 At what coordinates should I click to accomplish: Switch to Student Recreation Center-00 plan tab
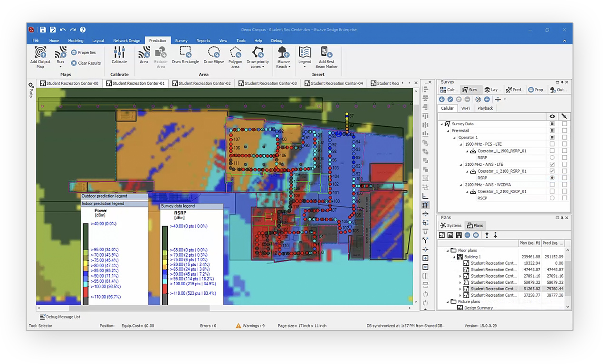pos(69,83)
